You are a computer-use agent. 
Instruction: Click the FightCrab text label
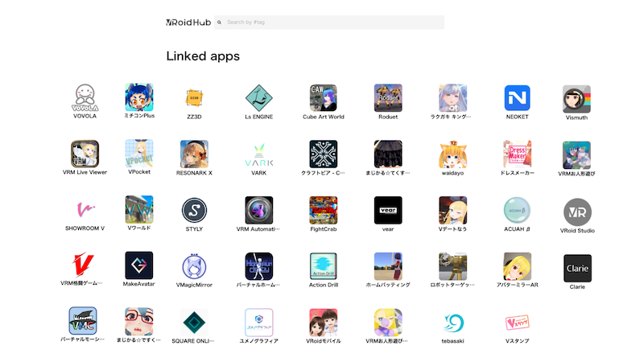point(324,229)
